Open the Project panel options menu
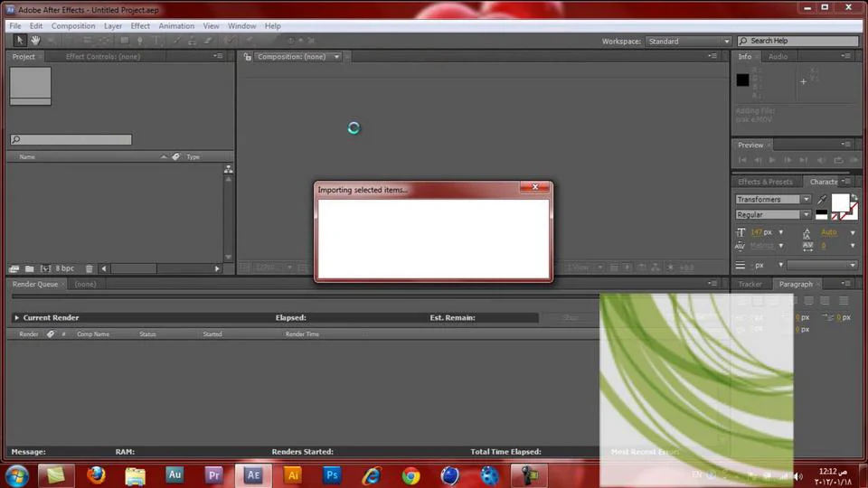 tap(218, 56)
